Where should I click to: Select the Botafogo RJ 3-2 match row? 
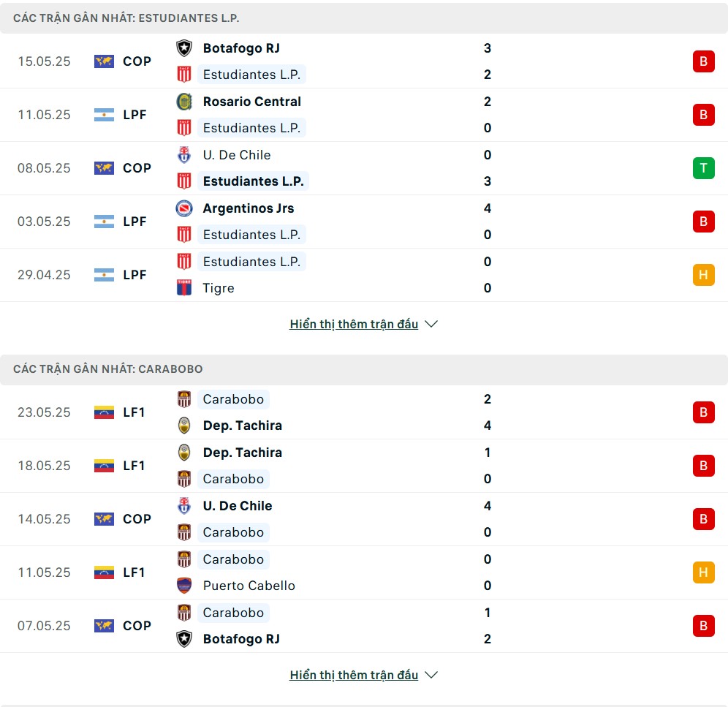pyautogui.click(x=364, y=61)
